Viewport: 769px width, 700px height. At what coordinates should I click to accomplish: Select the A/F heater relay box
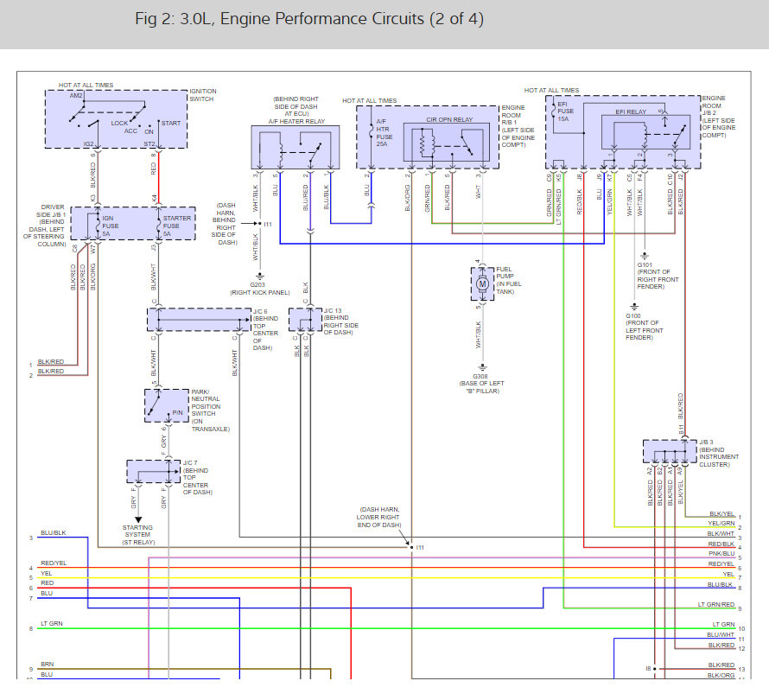[296, 147]
